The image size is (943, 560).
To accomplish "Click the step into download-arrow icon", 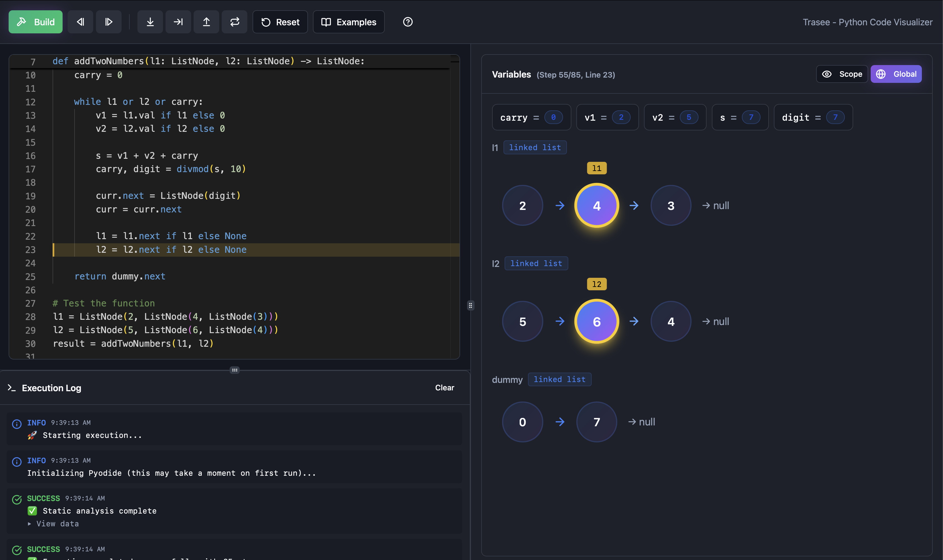I will (150, 22).
